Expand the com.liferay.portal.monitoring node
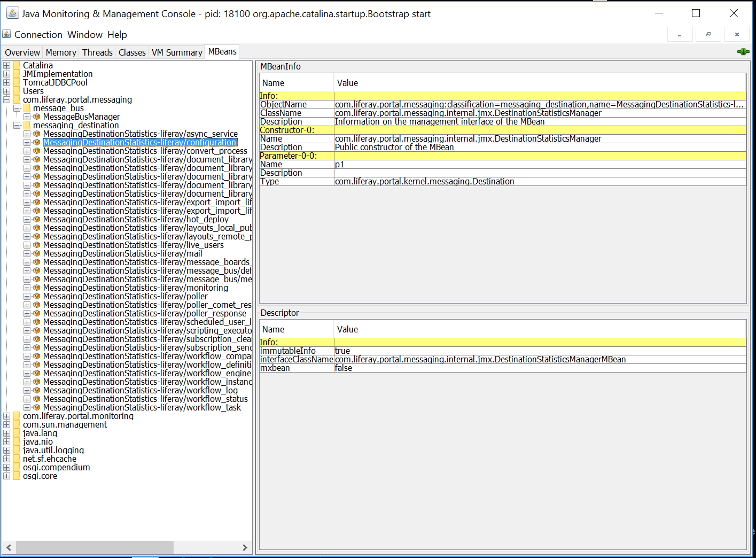The width and height of the screenshot is (756, 558). pyautogui.click(x=6, y=416)
